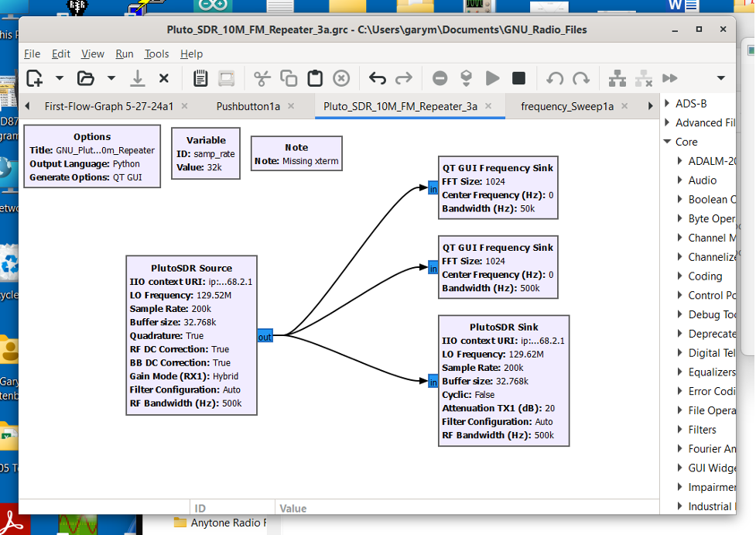Select the PlutoSDR Source block
The height and width of the screenshot is (535, 756).
pos(191,335)
